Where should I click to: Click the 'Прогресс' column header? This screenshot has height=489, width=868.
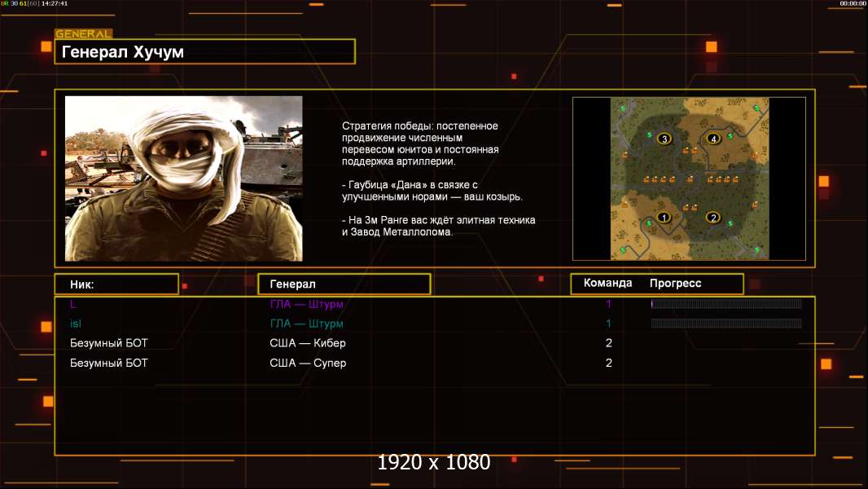tap(675, 283)
